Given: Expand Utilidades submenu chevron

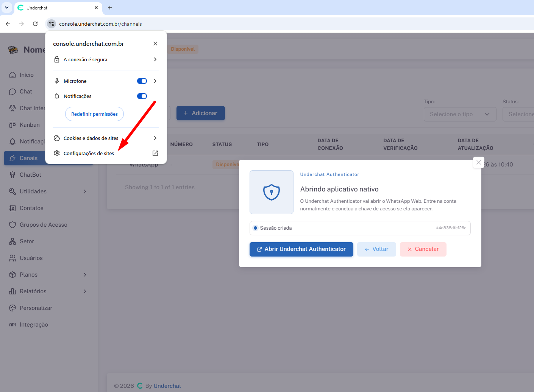Looking at the screenshot, I should pyautogui.click(x=85, y=191).
